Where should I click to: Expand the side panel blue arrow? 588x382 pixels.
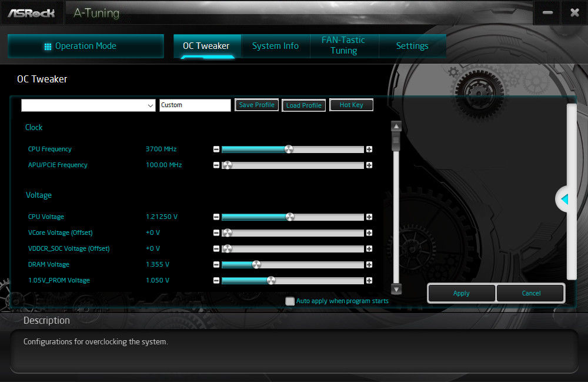point(564,199)
